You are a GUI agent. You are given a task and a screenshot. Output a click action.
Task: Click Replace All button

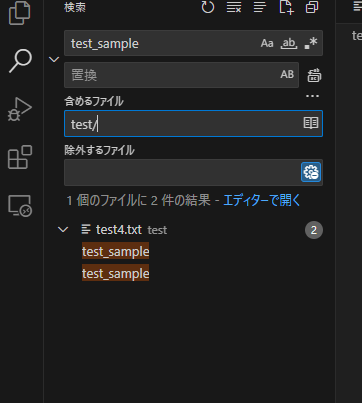[x=314, y=75]
